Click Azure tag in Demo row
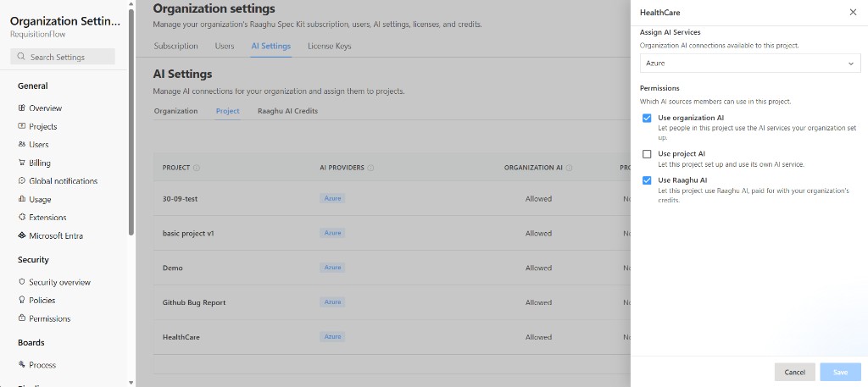 point(332,268)
